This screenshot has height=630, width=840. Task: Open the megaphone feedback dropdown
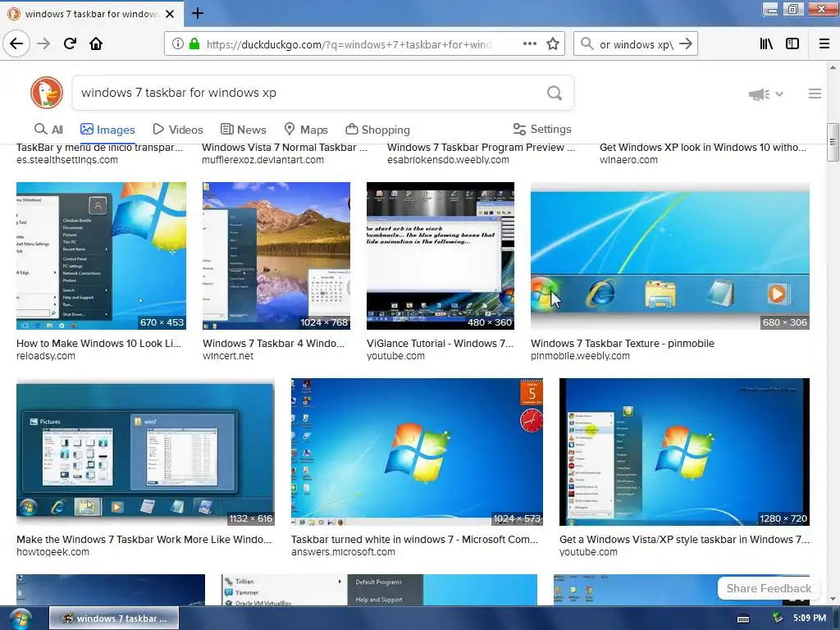(x=765, y=94)
